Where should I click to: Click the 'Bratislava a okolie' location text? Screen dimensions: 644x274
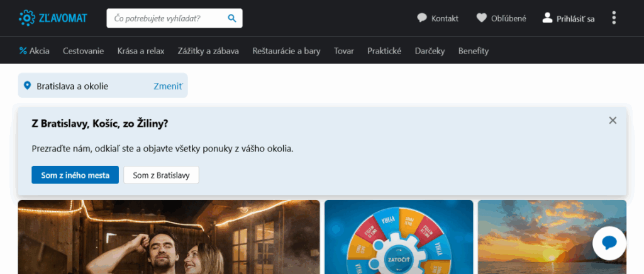click(x=72, y=86)
